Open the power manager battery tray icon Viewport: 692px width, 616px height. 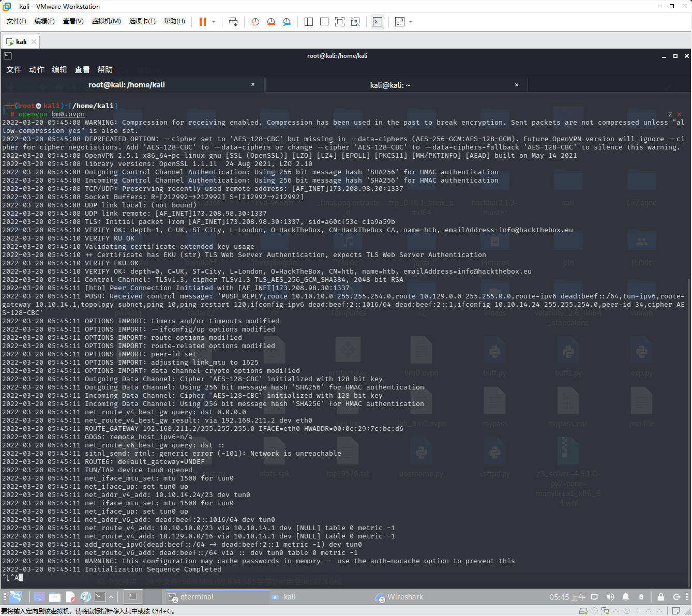pyautogui.click(x=641, y=597)
